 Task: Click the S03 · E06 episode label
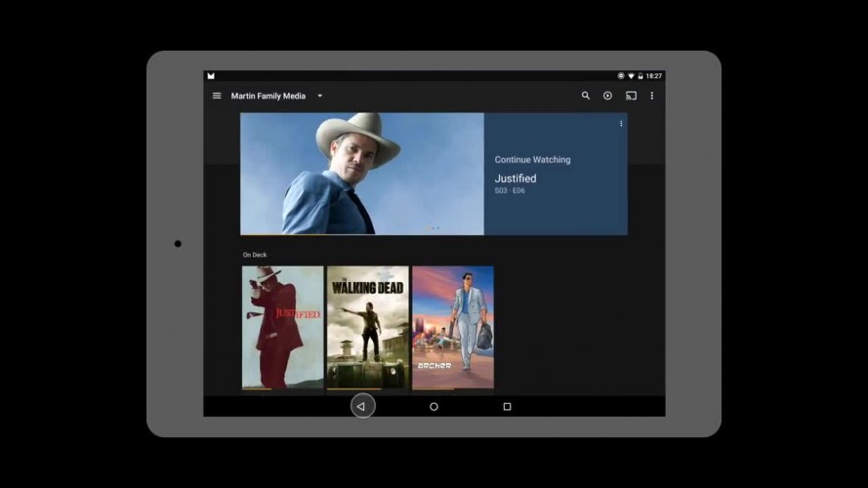point(510,190)
